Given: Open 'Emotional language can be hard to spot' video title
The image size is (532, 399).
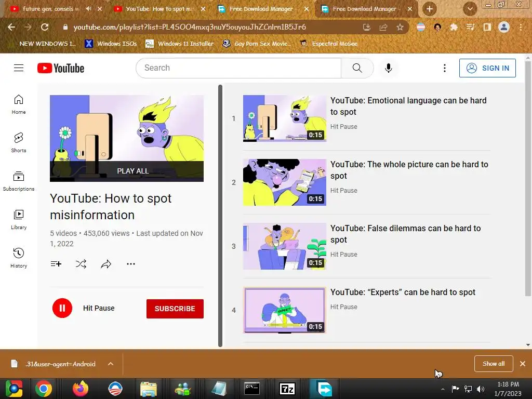Looking at the screenshot, I should tap(408, 106).
